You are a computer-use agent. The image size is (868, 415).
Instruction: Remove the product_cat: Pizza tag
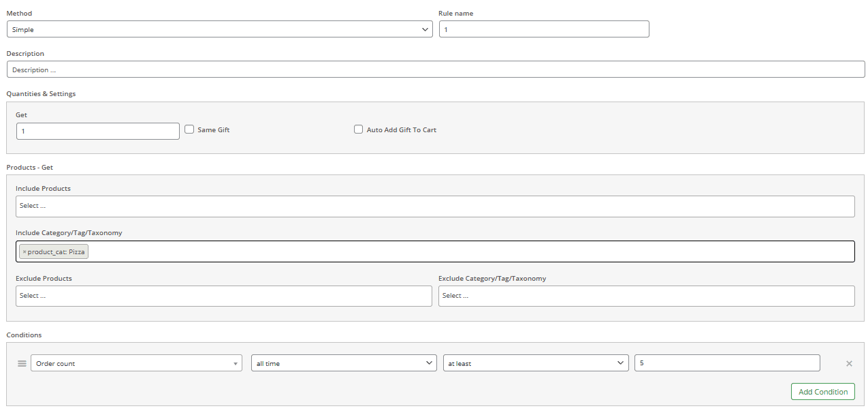[x=25, y=252]
